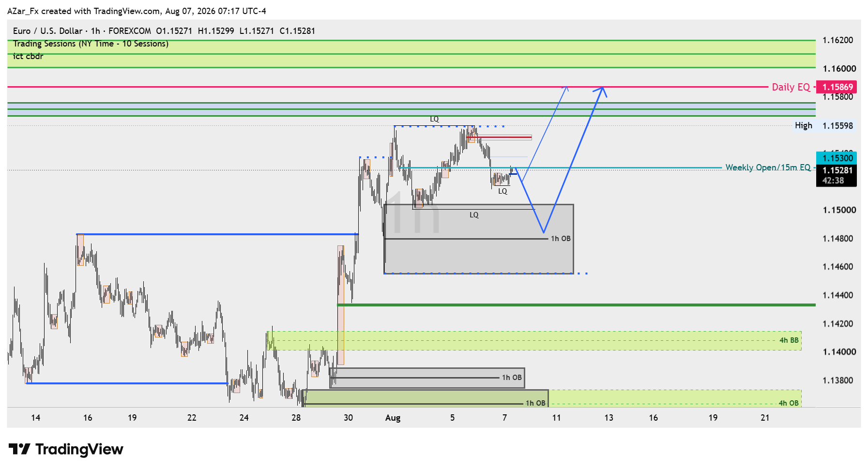The image size is (868, 471).
Task: Click the '5' date on the time axis
Action: coord(453,418)
